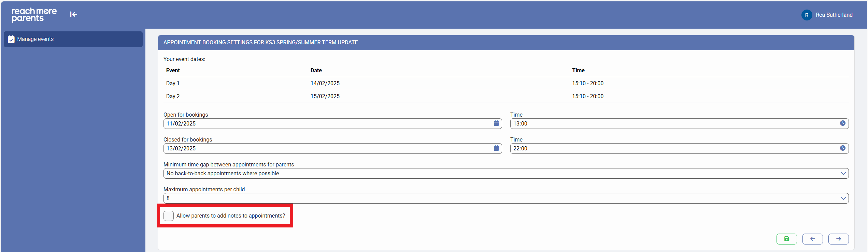Click clock icon in the 13:00 time field
Viewport: 868px width, 252px height.
[842, 123]
